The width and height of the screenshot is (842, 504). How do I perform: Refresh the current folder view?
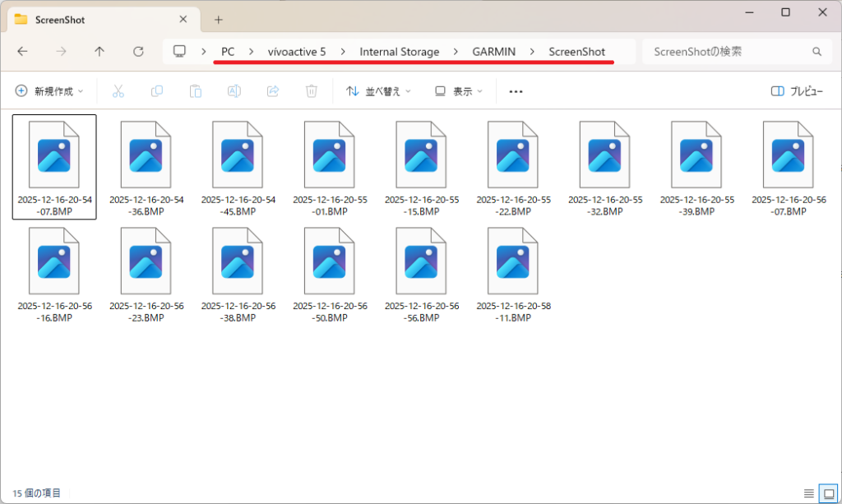(138, 52)
